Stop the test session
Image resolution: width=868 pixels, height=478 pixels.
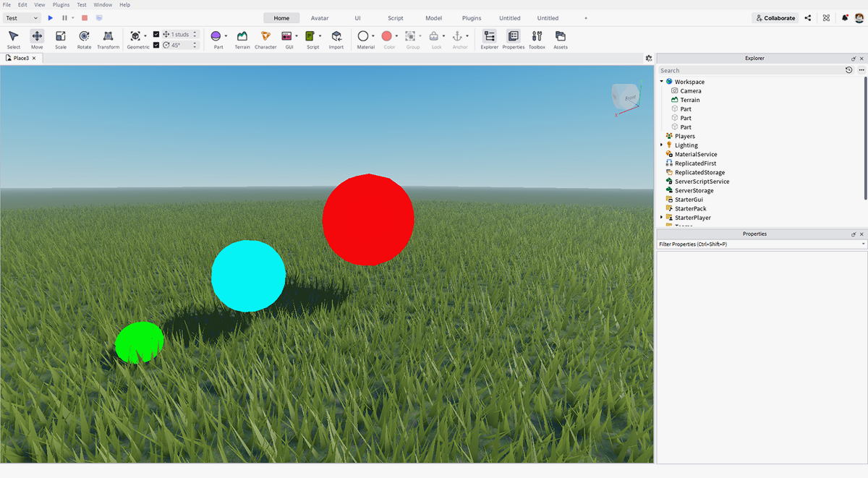pyautogui.click(x=85, y=18)
